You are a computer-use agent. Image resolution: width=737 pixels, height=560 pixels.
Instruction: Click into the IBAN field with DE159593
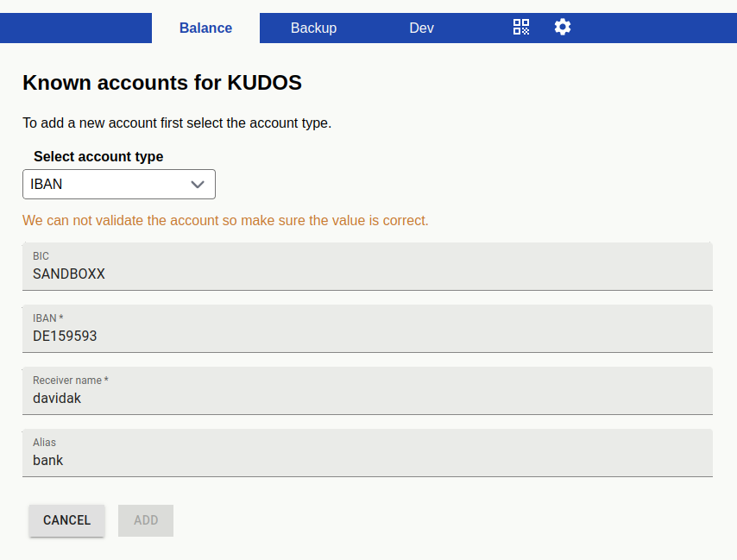click(367, 337)
